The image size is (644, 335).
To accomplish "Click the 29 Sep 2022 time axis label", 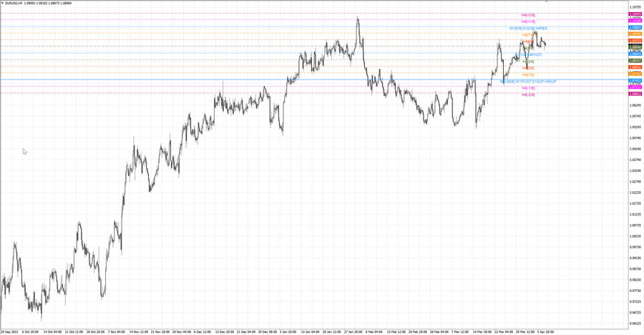I will click(9, 331).
